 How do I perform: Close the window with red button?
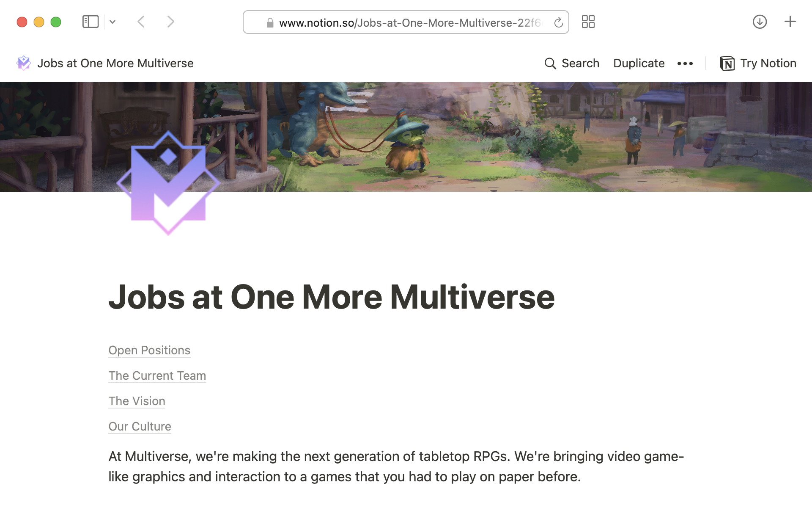pos(22,22)
